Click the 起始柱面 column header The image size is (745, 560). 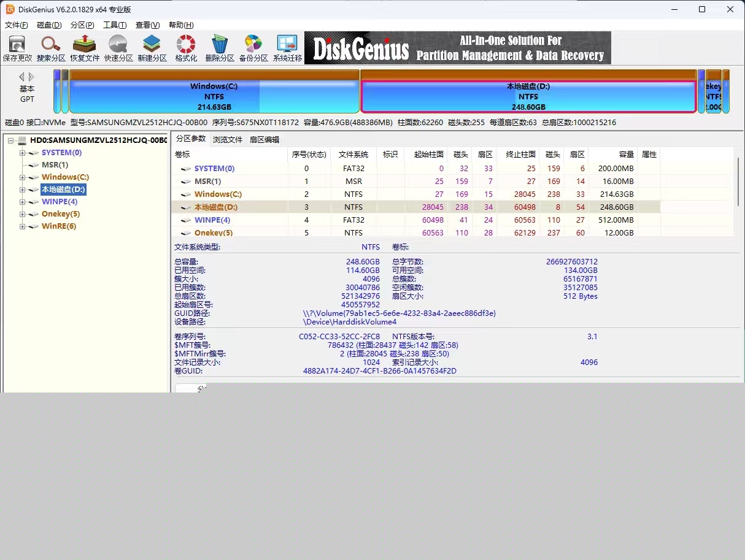pos(426,155)
